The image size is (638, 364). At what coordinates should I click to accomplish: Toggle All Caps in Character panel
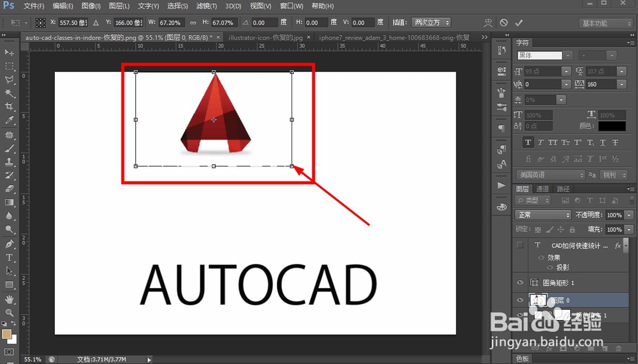553,142
